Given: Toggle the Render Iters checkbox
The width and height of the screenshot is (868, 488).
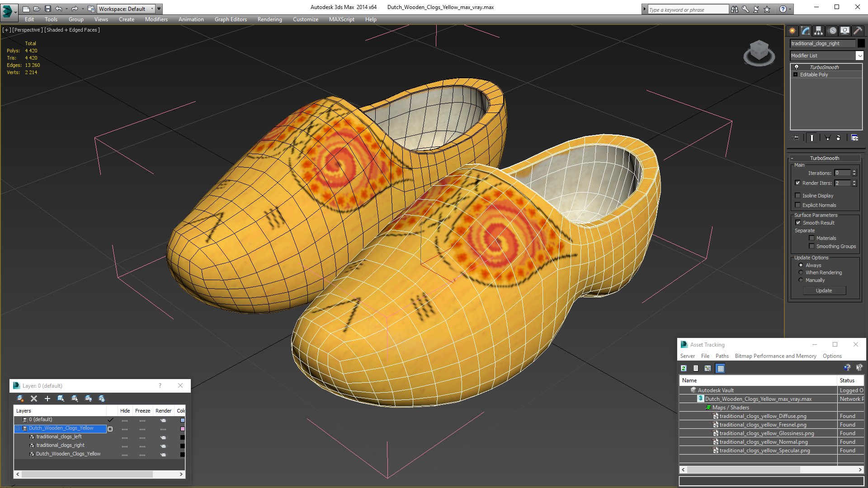Looking at the screenshot, I should 797,183.
